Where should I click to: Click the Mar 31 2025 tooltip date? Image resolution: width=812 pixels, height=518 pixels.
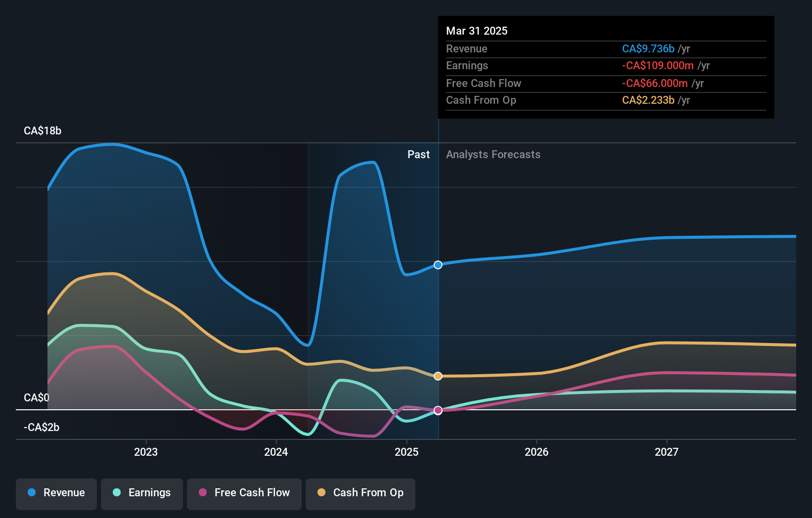pyautogui.click(x=477, y=31)
